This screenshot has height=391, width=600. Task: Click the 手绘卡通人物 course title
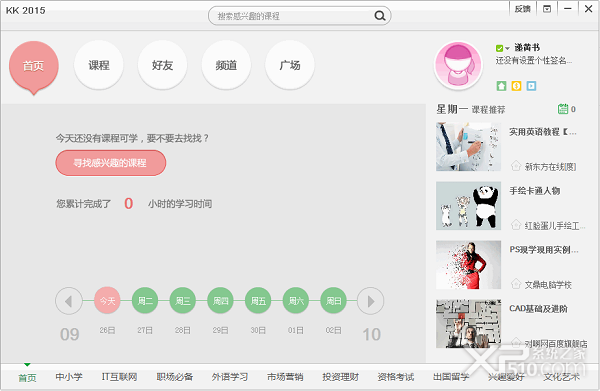point(535,191)
